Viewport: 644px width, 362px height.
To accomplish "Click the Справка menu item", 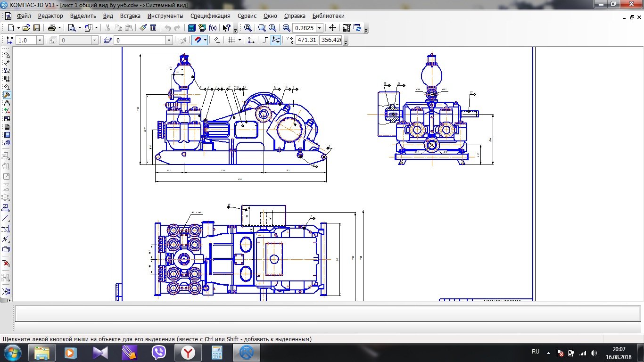I will 295,16.
